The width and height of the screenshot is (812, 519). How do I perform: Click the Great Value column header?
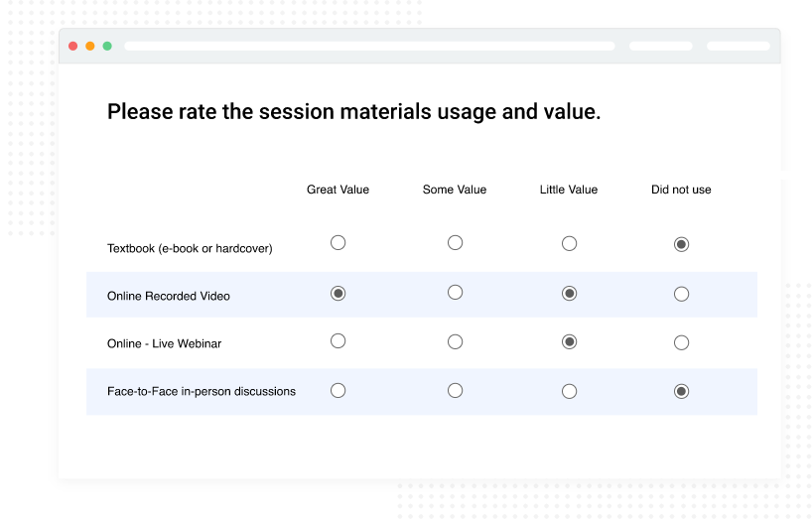(338, 190)
